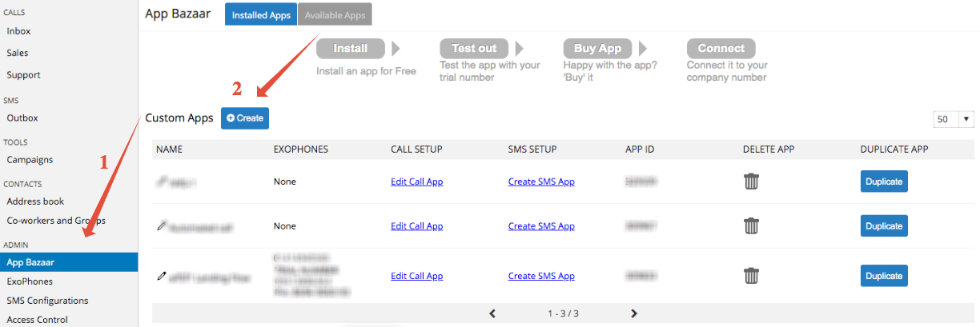980x327 pixels.
Task: Click the Buy App step button
Action: pyautogui.click(x=597, y=49)
